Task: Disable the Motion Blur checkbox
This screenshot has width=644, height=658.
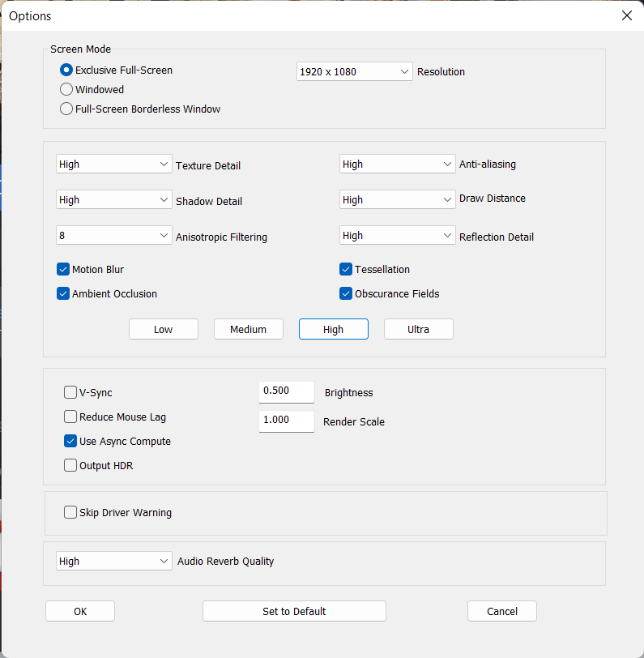Action: tap(63, 269)
